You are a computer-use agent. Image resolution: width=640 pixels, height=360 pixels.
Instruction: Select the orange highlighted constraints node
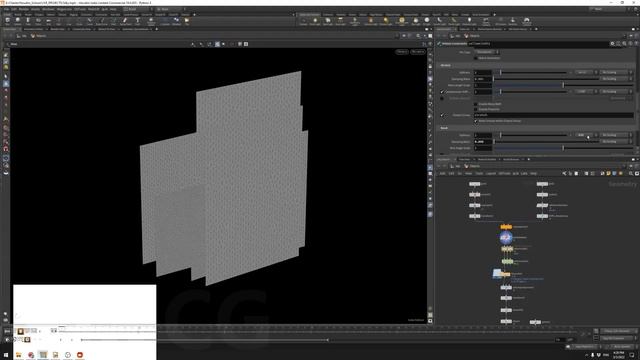506,227
